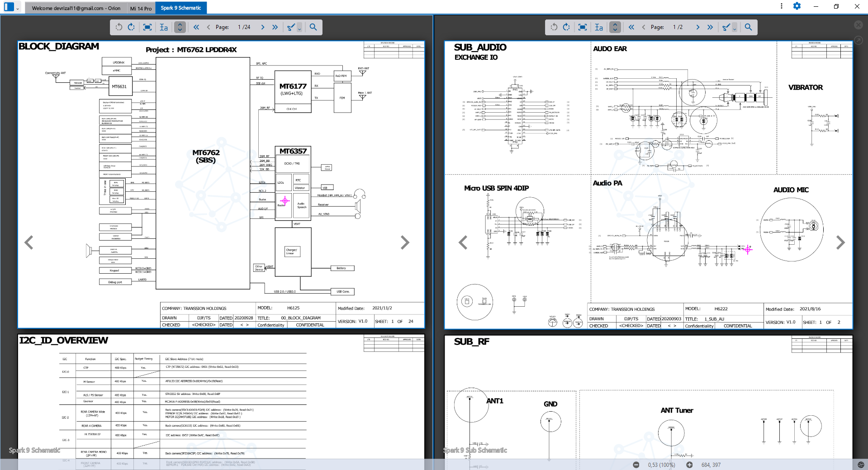Rotate right in Sub Schematic toolbar

point(566,27)
